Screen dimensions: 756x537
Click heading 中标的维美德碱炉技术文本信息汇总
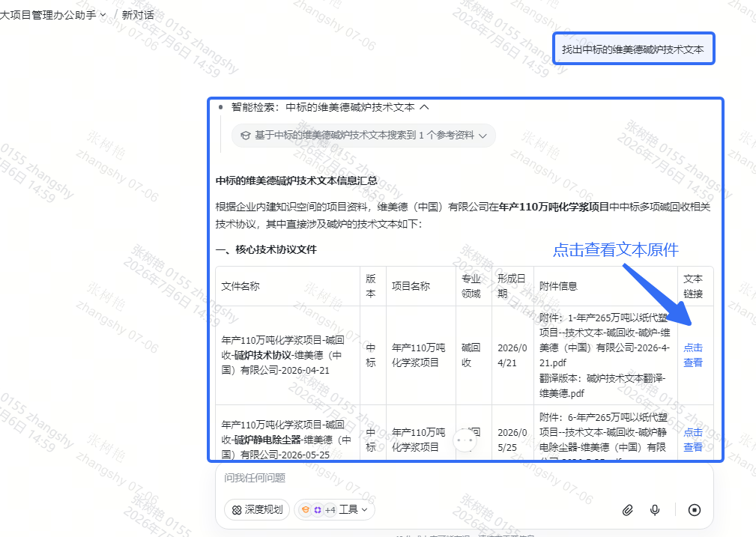click(297, 180)
